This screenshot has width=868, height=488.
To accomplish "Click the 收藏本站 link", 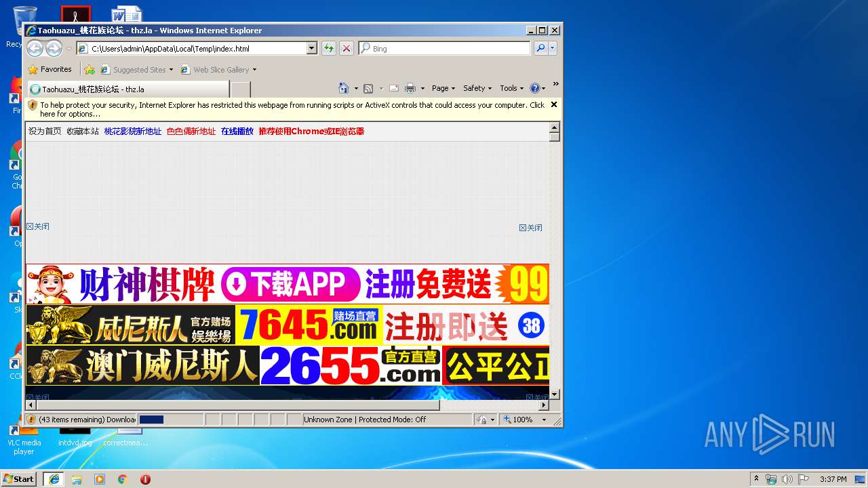I will pyautogui.click(x=83, y=131).
